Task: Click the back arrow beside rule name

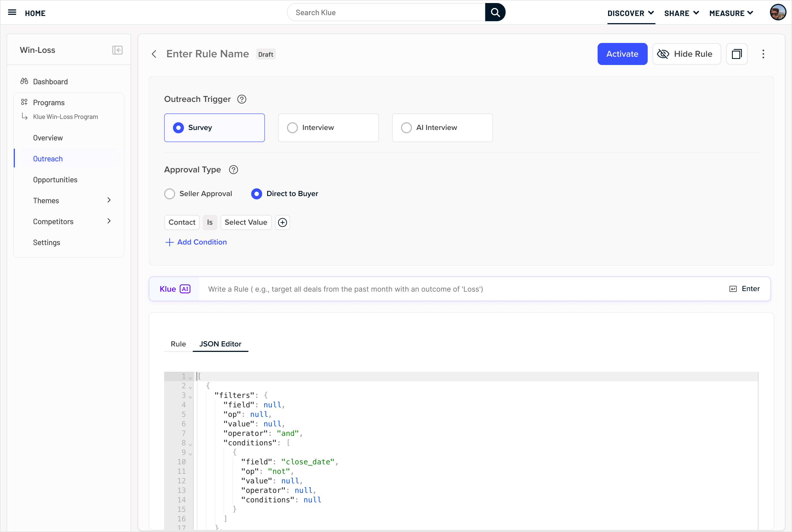Action: coord(154,54)
